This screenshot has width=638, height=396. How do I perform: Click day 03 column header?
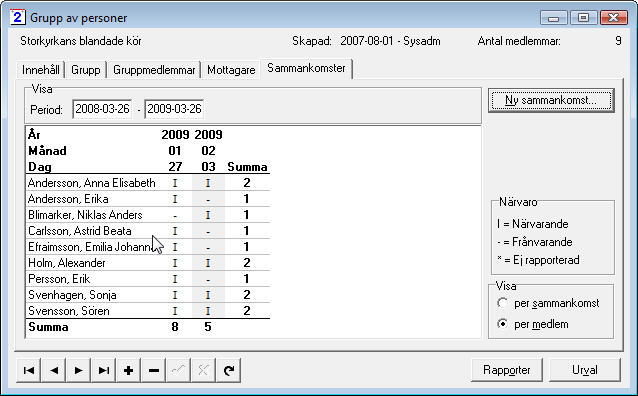[208, 167]
